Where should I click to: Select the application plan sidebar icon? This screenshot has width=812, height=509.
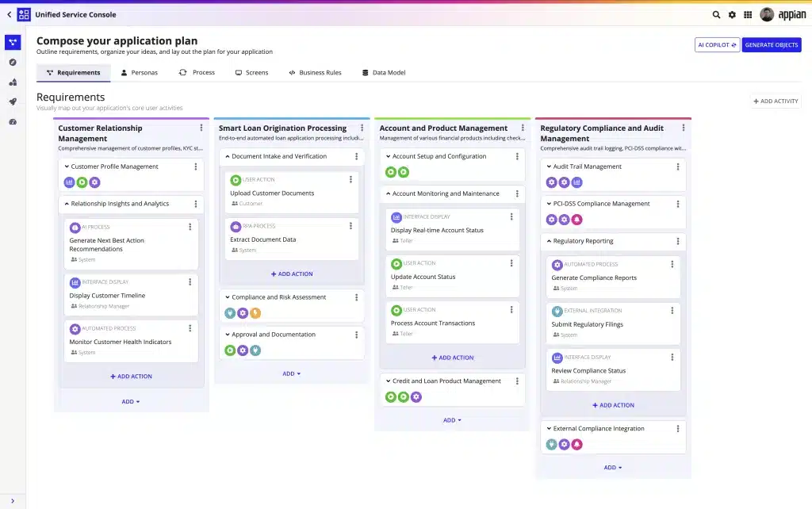13,43
